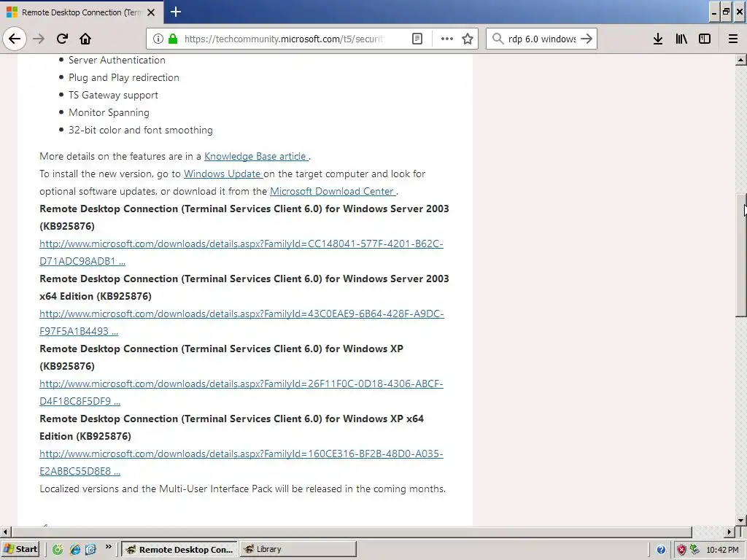This screenshot has height=560, width=747.
Task: Click the vertical scrollbar thumb
Action: coord(741,254)
